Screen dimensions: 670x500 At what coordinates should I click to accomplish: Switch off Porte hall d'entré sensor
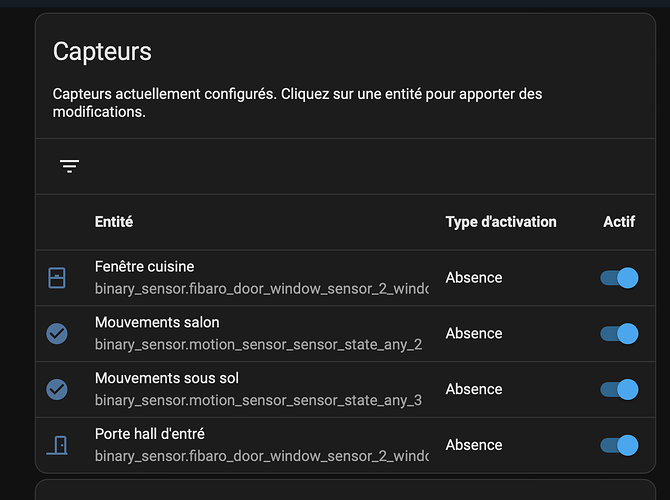click(x=619, y=445)
